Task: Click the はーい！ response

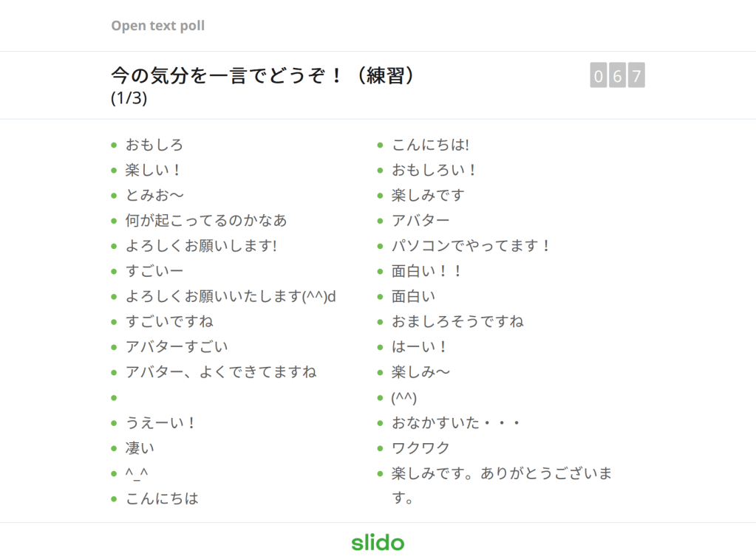Action: (420, 347)
